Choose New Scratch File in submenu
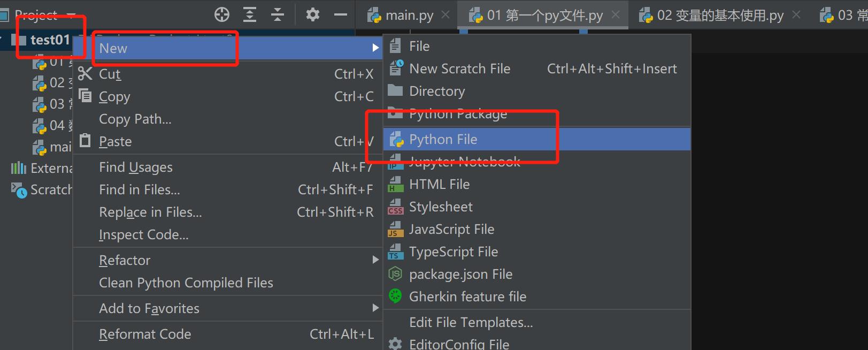 click(537, 69)
